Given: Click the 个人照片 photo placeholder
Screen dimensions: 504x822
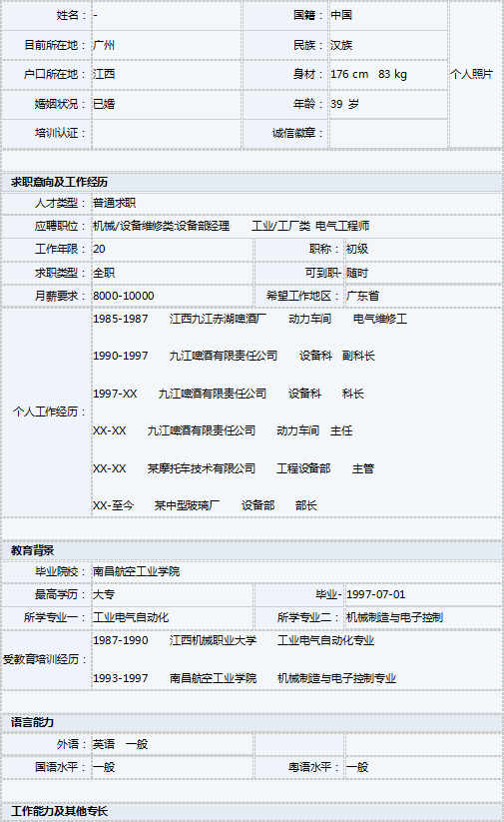Looking at the screenshot, I should tap(475, 74).
